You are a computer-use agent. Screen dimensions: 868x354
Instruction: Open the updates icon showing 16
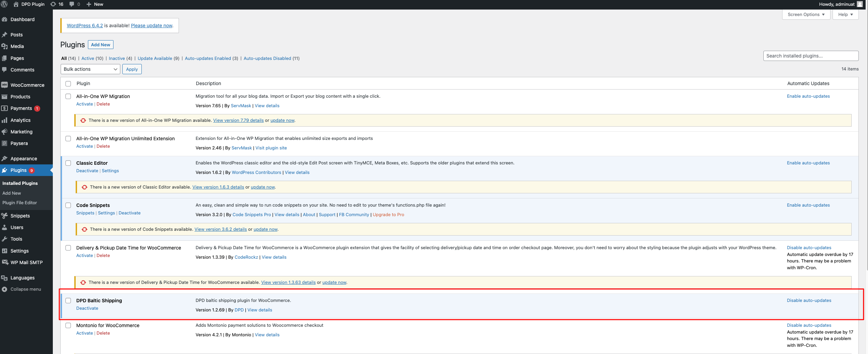pos(53,4)
